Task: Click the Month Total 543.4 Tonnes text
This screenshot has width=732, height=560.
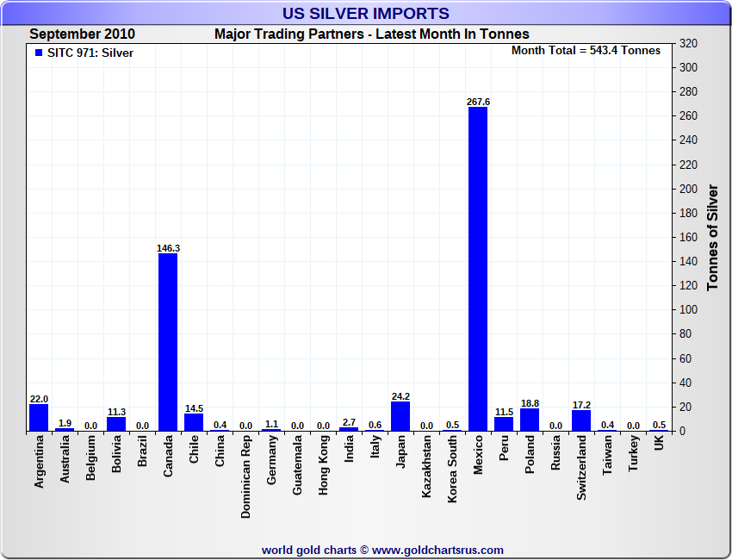Action: (586, 51)
